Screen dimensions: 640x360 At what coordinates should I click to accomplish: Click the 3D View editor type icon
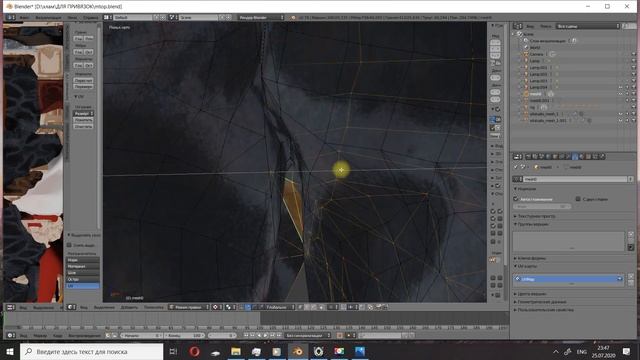[71, 307]
